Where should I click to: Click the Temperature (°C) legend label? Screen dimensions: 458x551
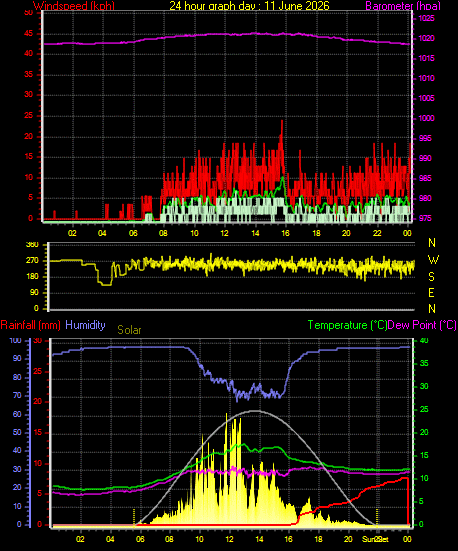[347, 325]
